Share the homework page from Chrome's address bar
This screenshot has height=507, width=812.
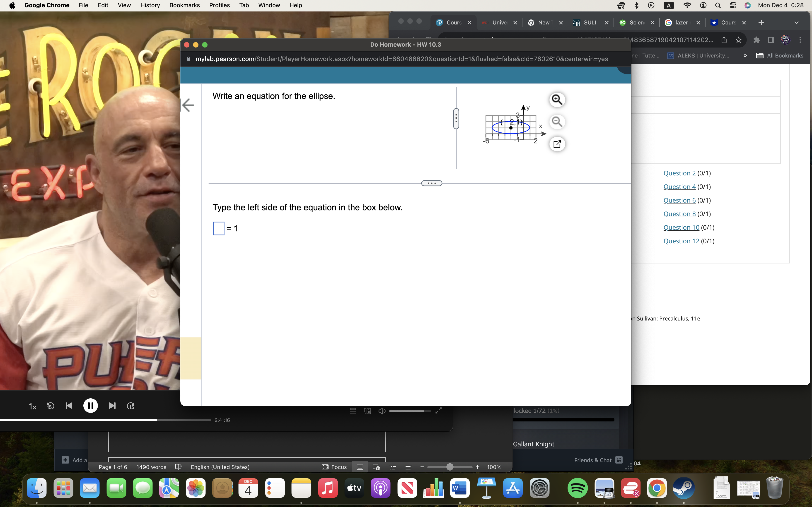coord(724,40)
